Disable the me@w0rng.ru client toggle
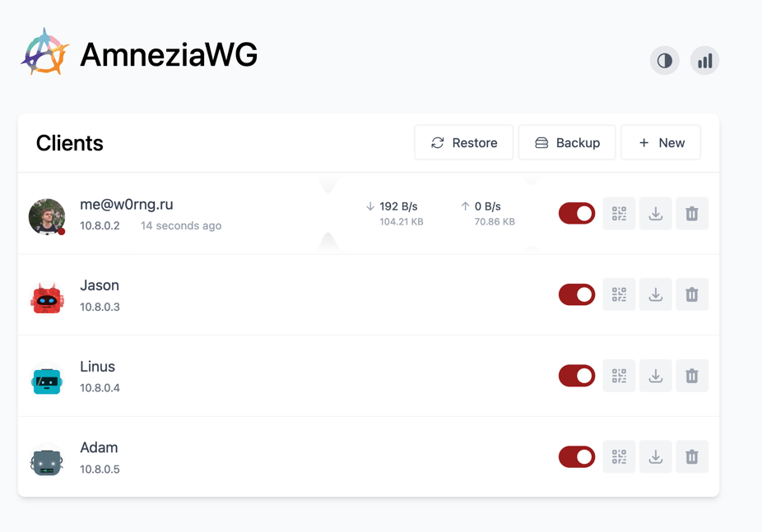 577,214
